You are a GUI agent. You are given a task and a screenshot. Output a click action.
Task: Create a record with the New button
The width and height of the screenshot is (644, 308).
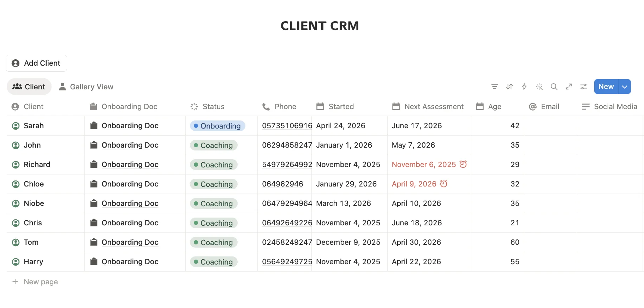point(606,87)
